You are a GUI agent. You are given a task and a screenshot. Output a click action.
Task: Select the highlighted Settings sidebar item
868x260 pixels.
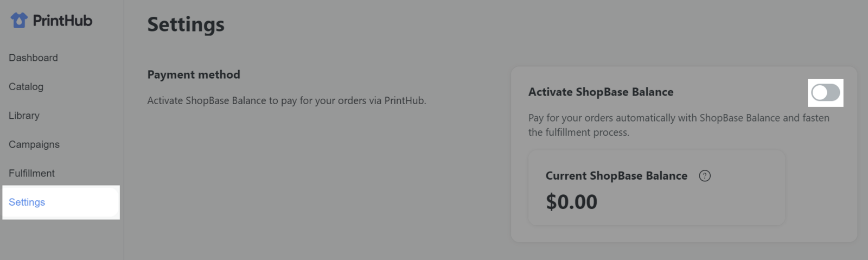pos(61,202)
